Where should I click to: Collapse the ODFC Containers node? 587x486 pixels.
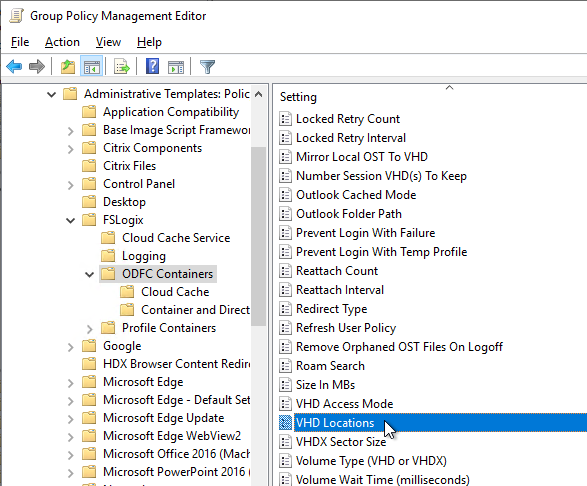tap(89, 274)
